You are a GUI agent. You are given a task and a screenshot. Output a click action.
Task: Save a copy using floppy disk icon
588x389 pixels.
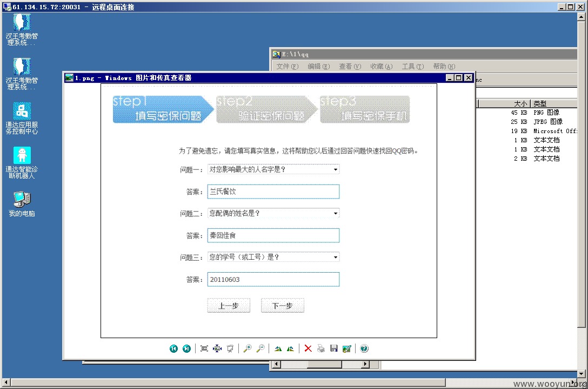point(334,349)
